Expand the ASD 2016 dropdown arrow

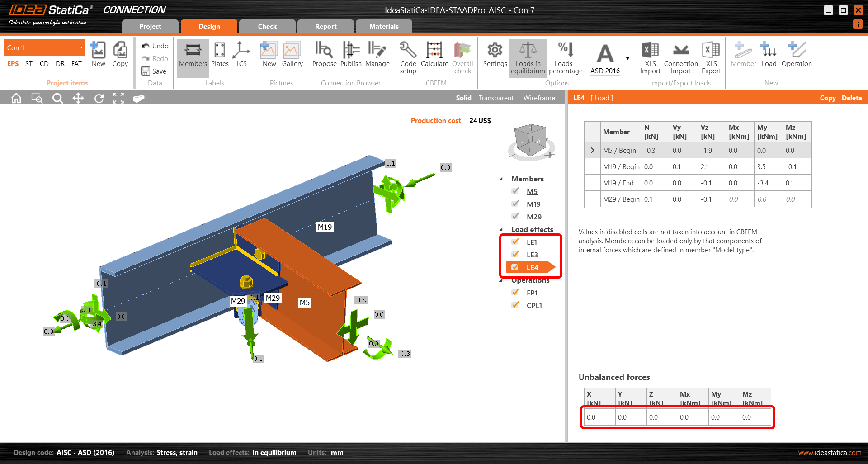(x=627, y=58)
